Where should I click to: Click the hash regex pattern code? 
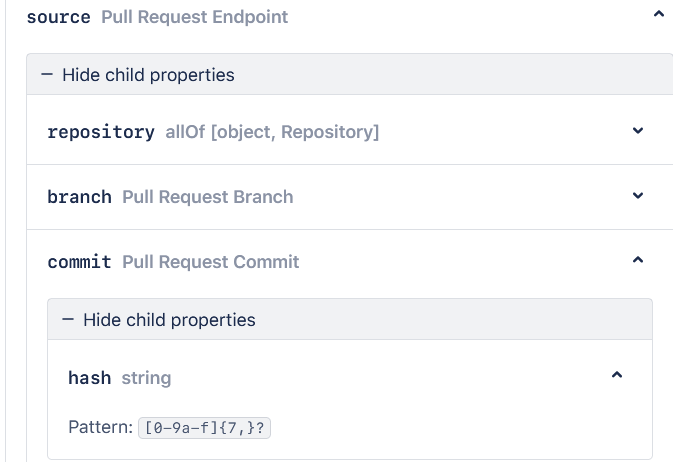[x=206, y=428]
